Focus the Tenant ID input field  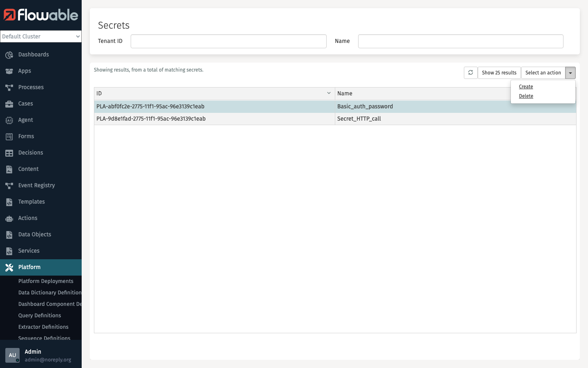click(228, 41)
